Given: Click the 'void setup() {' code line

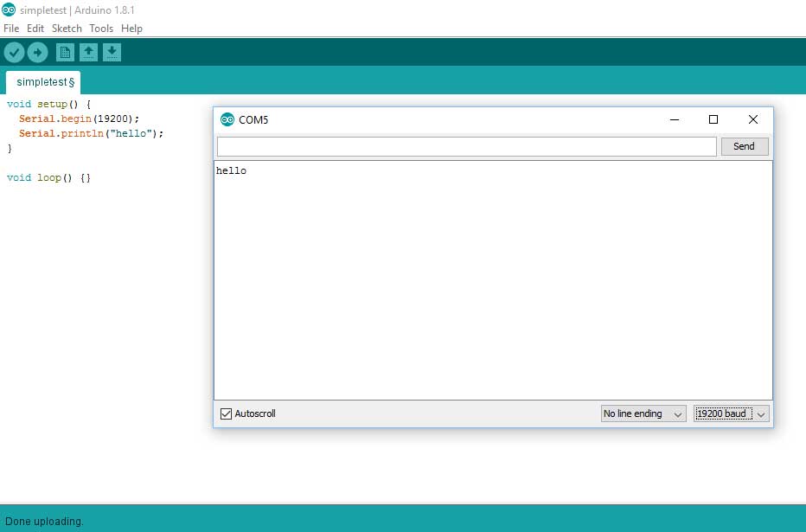Looking at the screenshot, I should point(48,105).
